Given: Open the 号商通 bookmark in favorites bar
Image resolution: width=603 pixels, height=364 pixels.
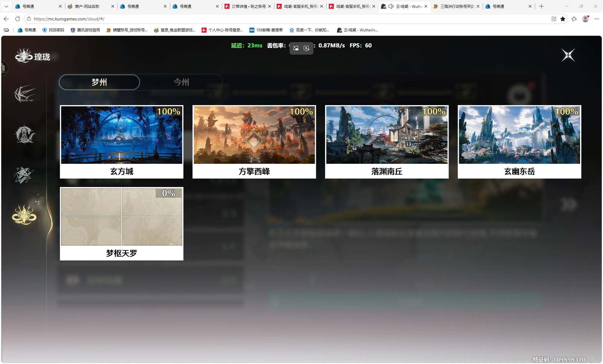Looking at the screenshot, I should tap(27, 30).
